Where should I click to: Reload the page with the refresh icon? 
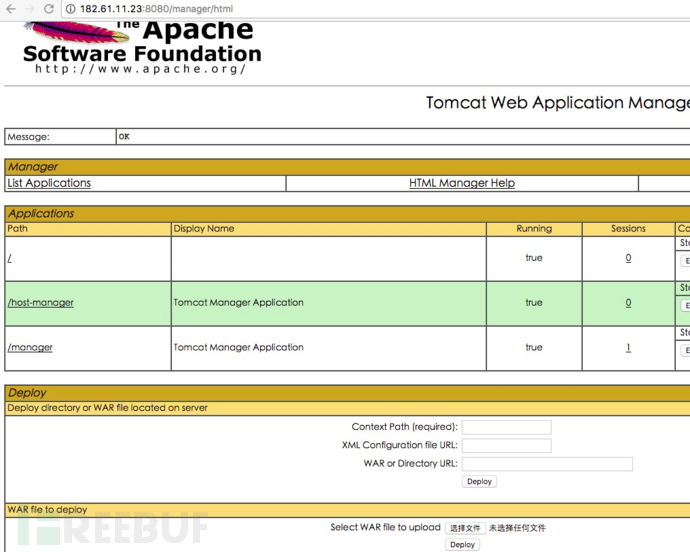pos(49,8)
